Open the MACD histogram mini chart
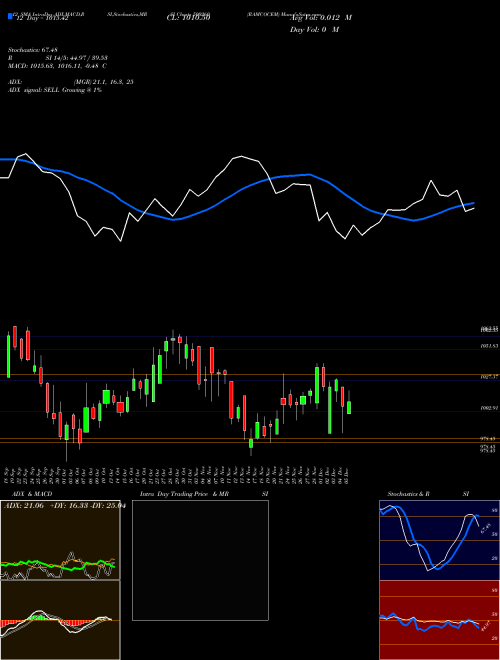The width and height of the screenshot is (500, 660). pyautogui.click(x=60, y=620)
